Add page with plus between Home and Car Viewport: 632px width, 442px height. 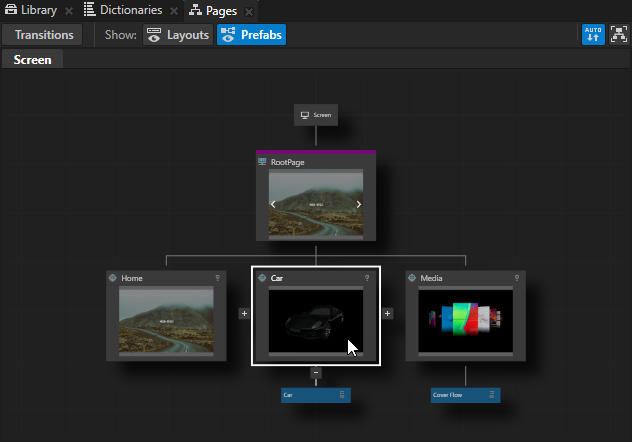pos(243,313)
